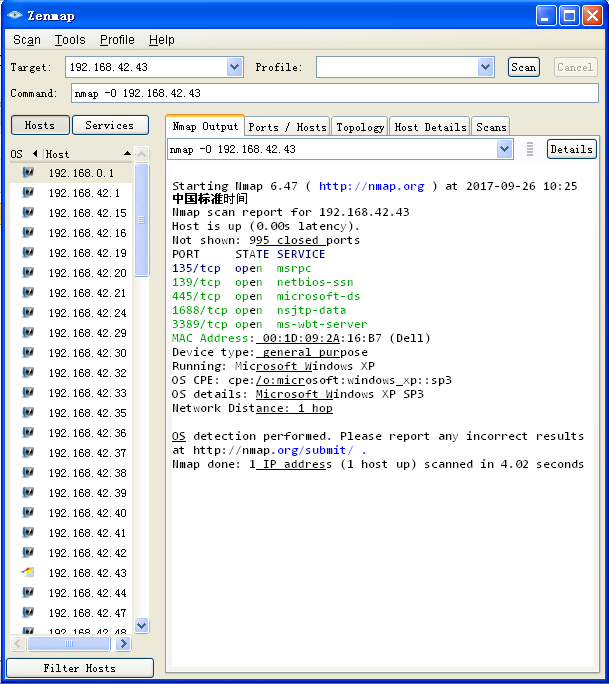Click the 135/tcp msrpc output line
The image size is (609, 684).
[x=241, y=268]
